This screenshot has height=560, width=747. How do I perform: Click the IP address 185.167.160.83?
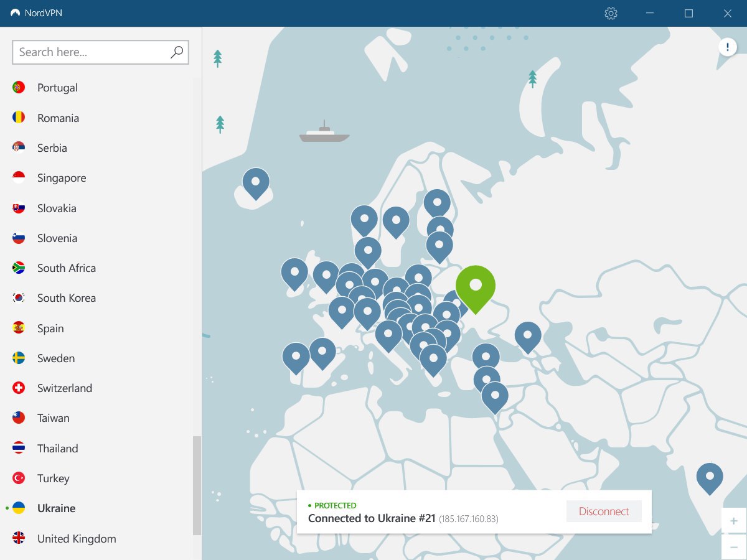[469, 519]
